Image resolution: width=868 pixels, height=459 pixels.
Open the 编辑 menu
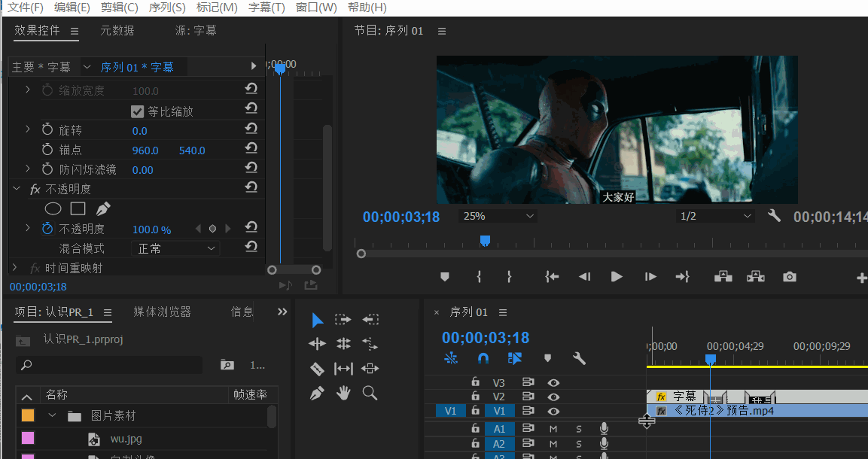pyautogui.click(x=72, y=8)
